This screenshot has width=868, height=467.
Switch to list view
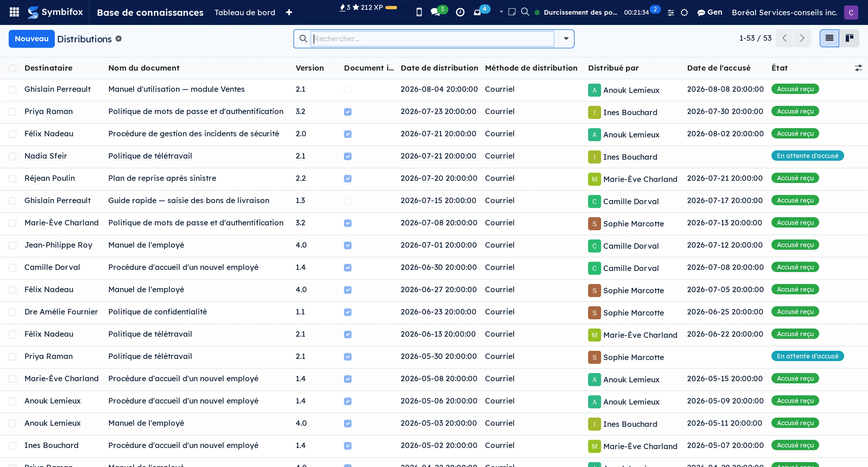pos(829,39)
